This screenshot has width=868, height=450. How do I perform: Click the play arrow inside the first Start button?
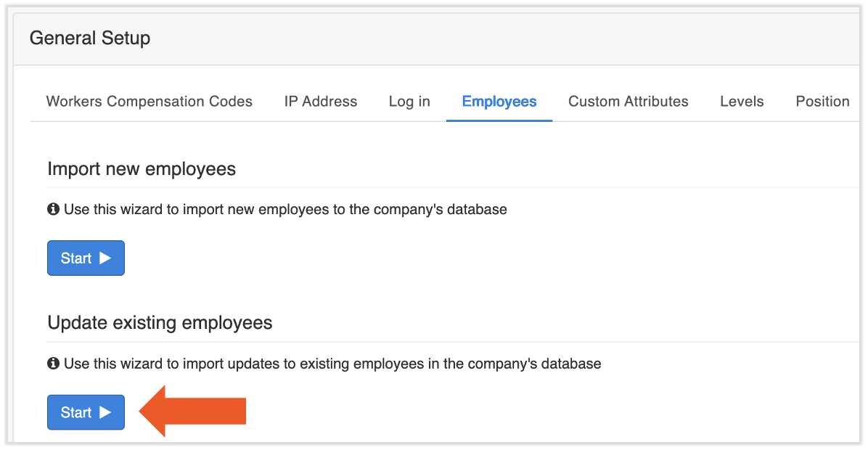point(105,258)
